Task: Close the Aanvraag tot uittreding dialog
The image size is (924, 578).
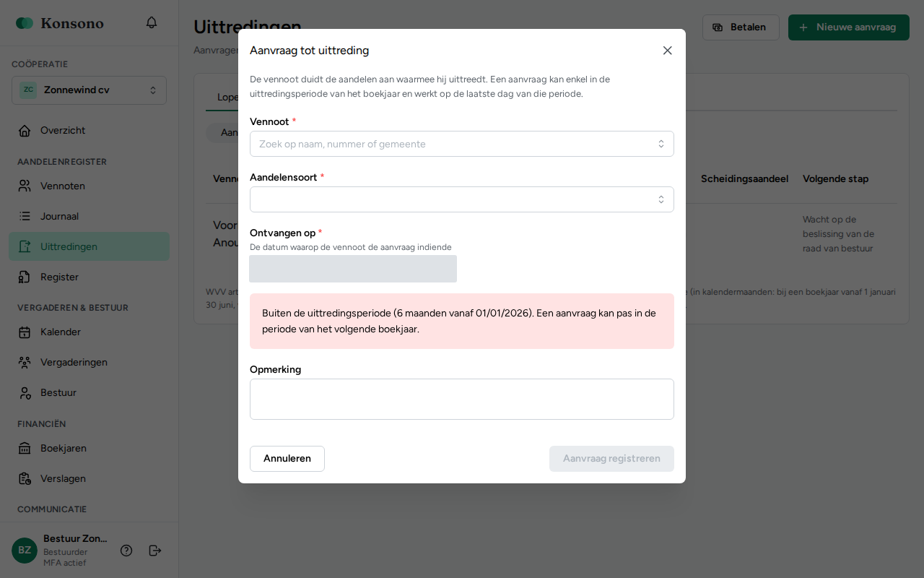Action: point(668,51)
